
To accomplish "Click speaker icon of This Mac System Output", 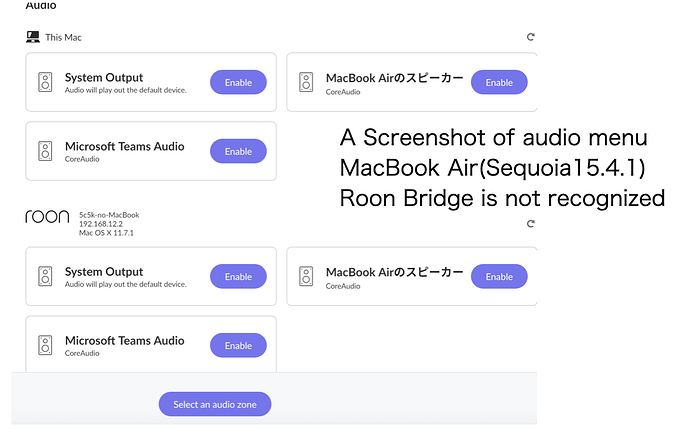I will [x=45, y=82].
